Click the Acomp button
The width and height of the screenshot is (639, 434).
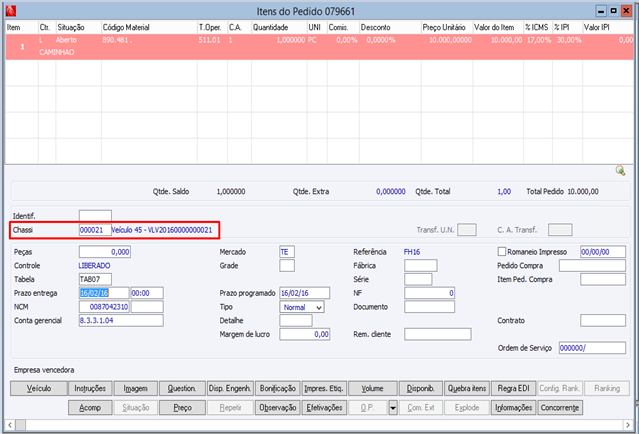(x=90, y=408)
